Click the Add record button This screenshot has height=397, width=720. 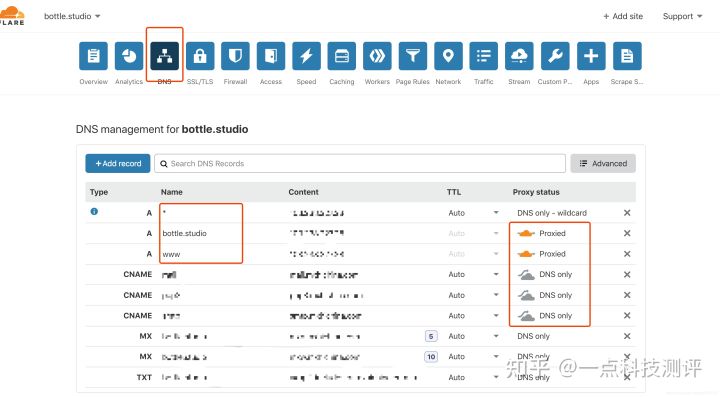[x=118, y=163]
